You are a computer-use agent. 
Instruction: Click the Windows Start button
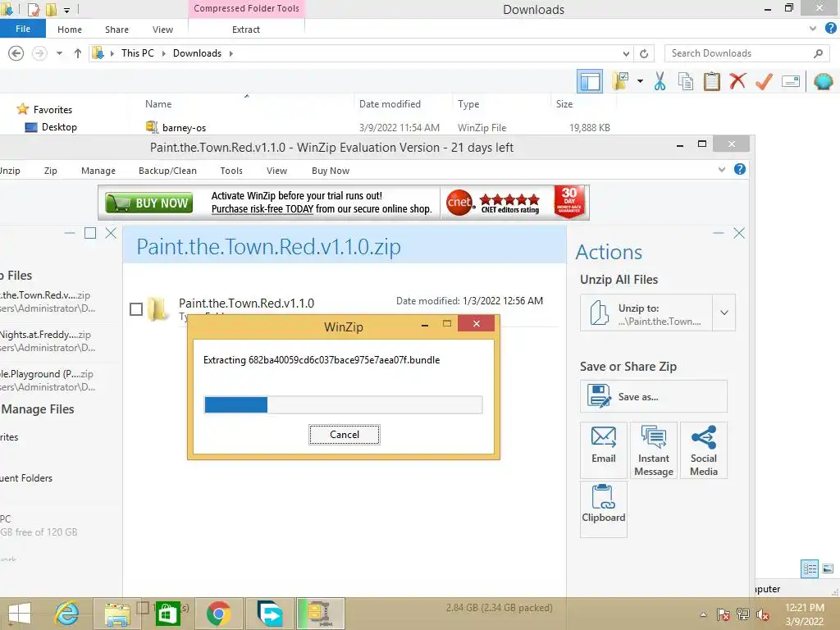(x=20, y=614)
